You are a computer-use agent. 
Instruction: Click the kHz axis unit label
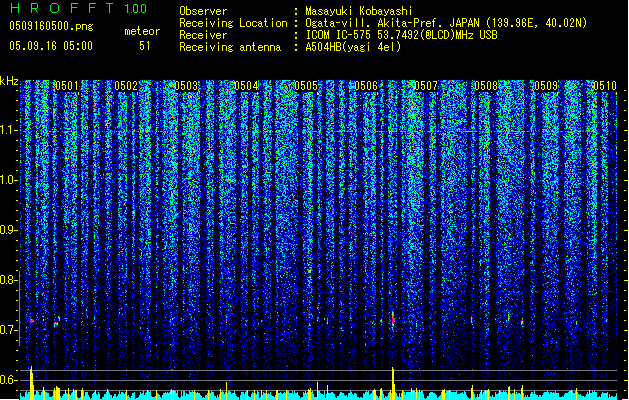(x=9, y=81)
